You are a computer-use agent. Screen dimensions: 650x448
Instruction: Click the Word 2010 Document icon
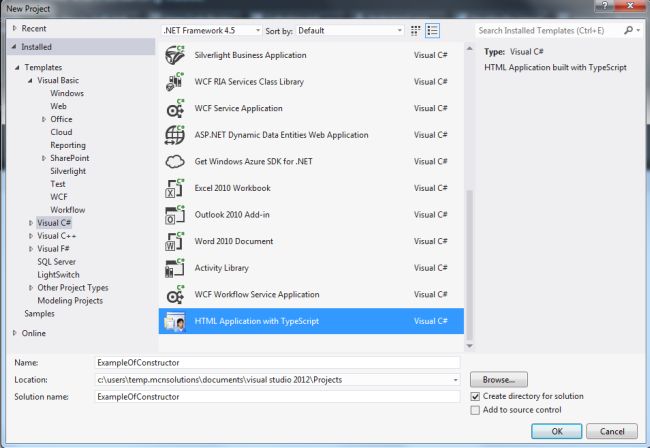point(175,241)
